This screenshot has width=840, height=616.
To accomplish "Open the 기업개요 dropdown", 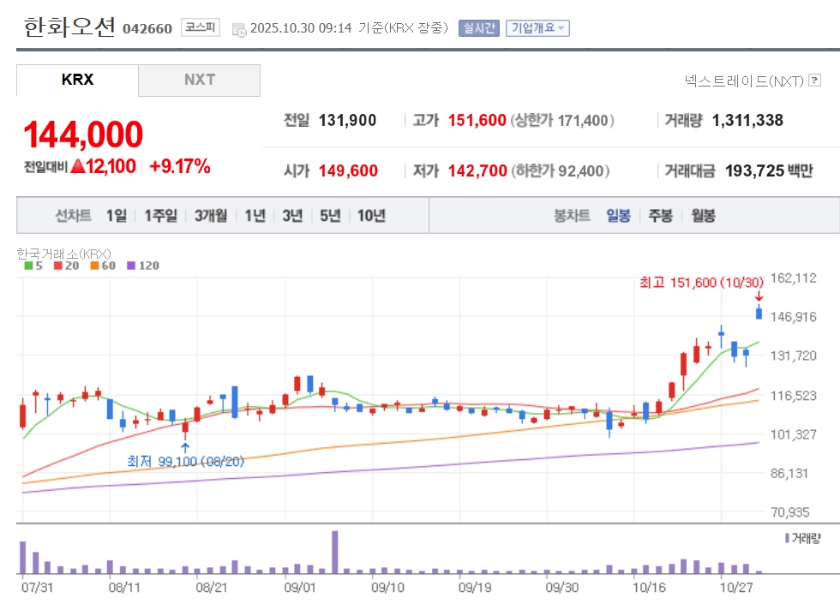I will [537, 28].
